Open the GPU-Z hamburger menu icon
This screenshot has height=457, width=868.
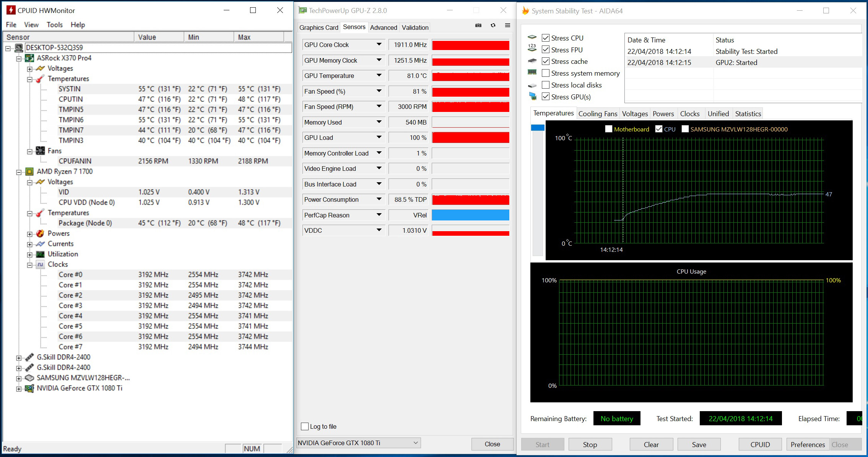click(507, 26)
